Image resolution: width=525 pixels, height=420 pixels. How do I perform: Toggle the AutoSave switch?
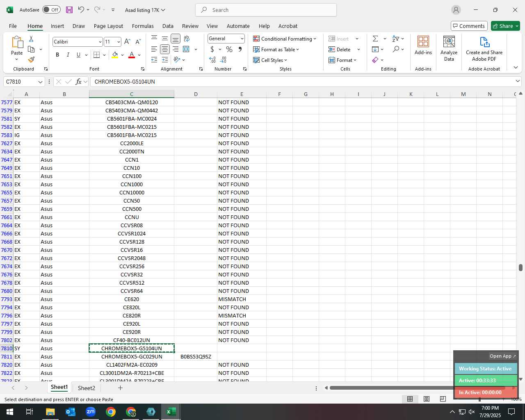click(x=51, y=10)
